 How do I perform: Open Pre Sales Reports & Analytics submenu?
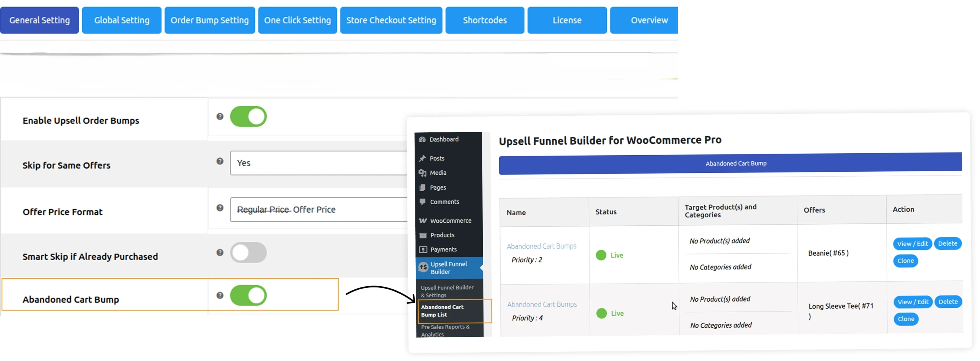445,330
